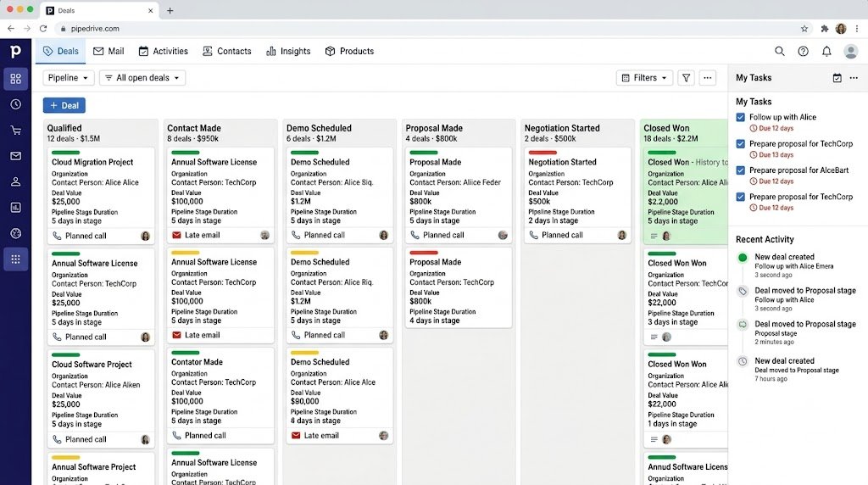Reload the page with browser refresh icon
Viewport: 868px width, 485px height.
43,29
